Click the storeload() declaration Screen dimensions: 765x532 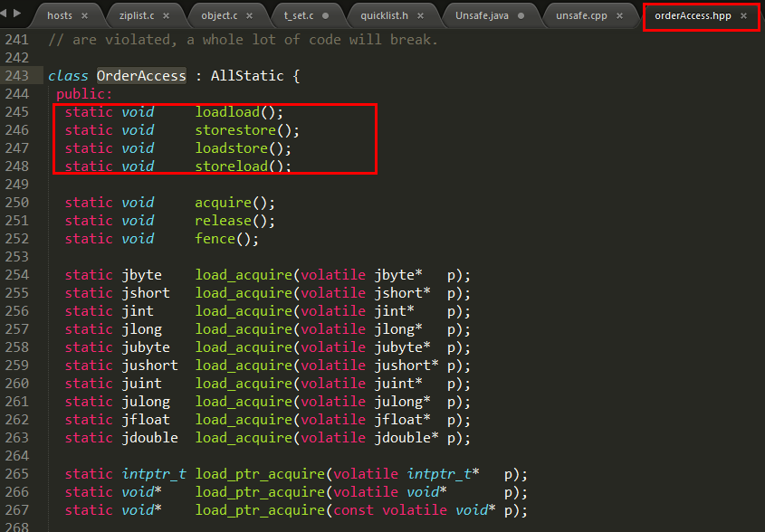(243, 166)
